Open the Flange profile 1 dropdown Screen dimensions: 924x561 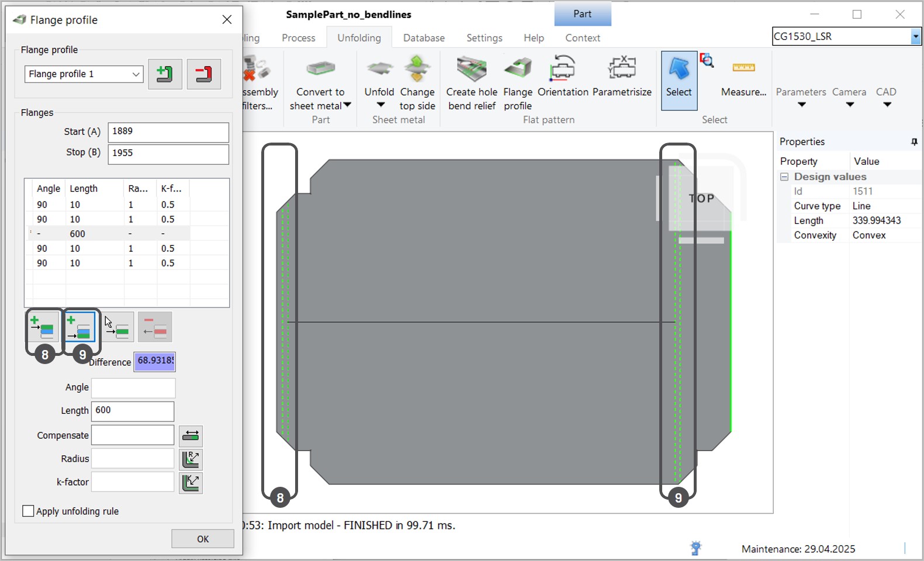coord(136,74)
